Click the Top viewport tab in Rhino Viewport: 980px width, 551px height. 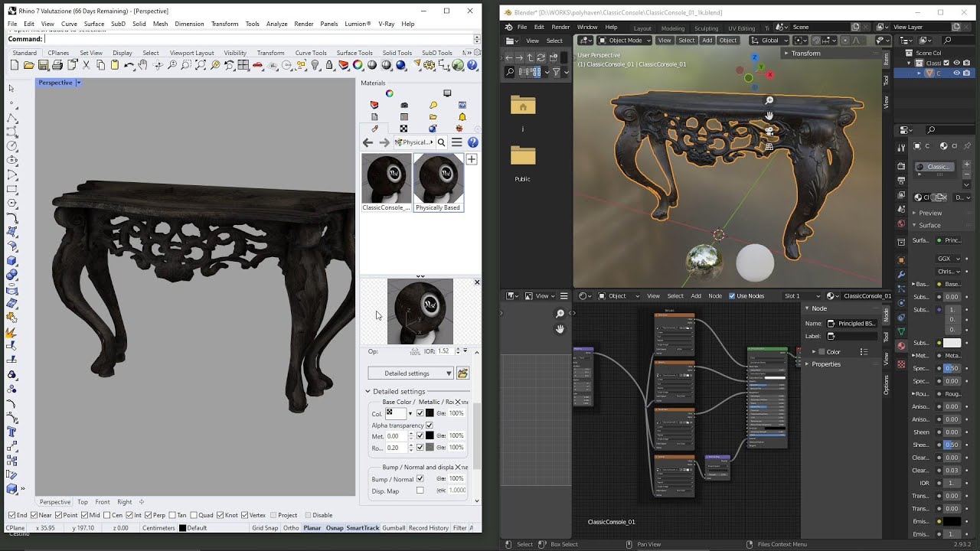[x=83, y=502]
